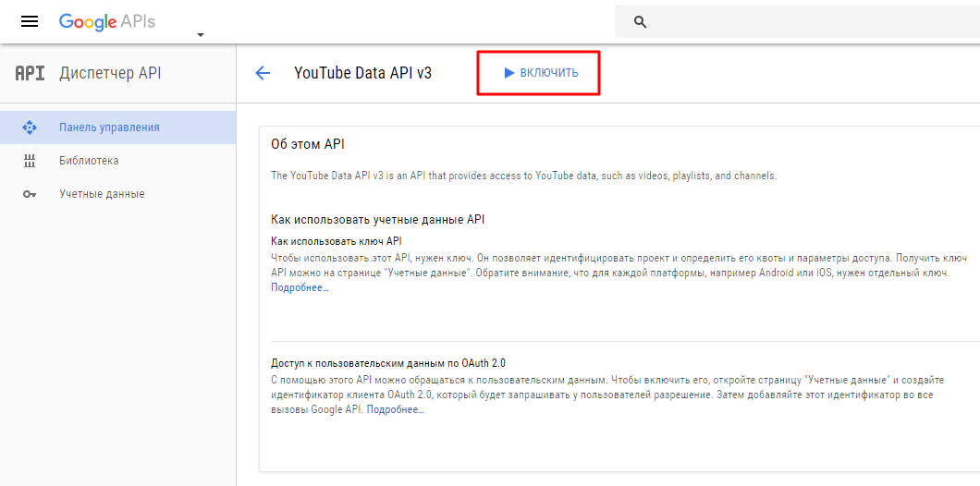
Task: Click the YouTube Data API v3 title
Action: pos(362,73)
